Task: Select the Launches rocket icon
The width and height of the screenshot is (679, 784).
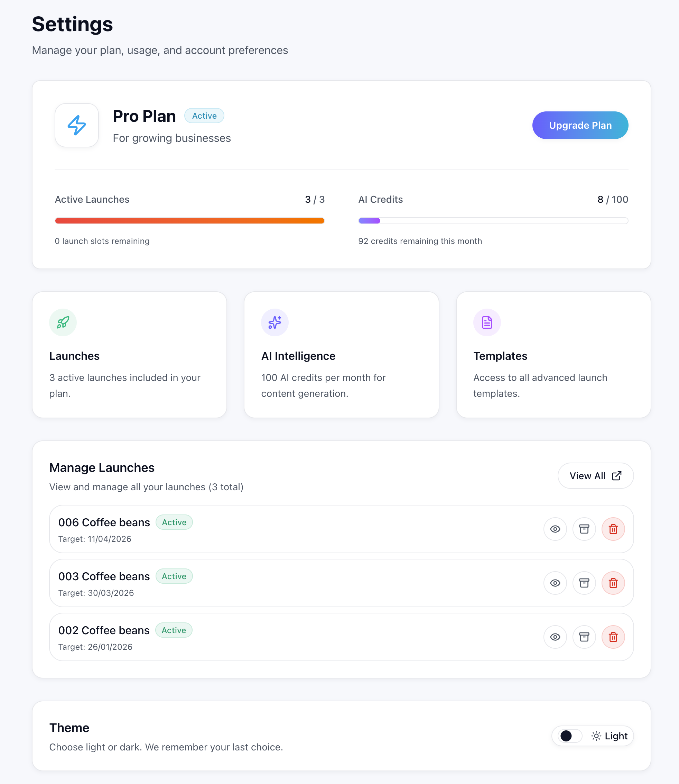Action: coord(63,322)
